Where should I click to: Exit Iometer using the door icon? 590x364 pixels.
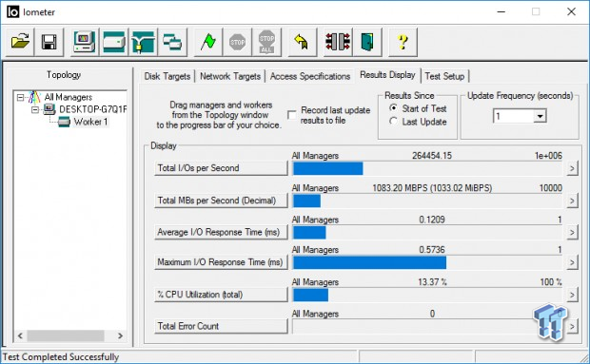367,42
